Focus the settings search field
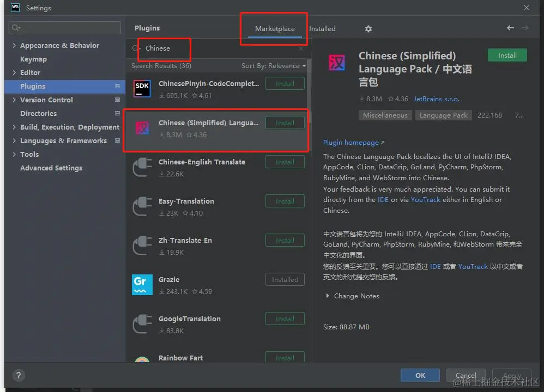 click(65, 28)
